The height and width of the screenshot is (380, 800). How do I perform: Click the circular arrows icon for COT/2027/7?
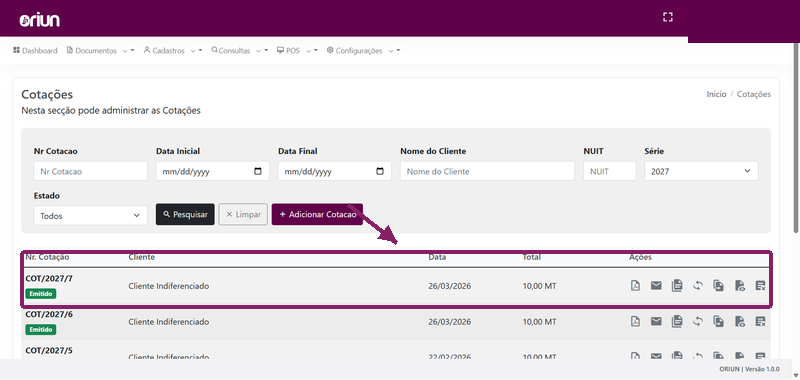point(697,286)
